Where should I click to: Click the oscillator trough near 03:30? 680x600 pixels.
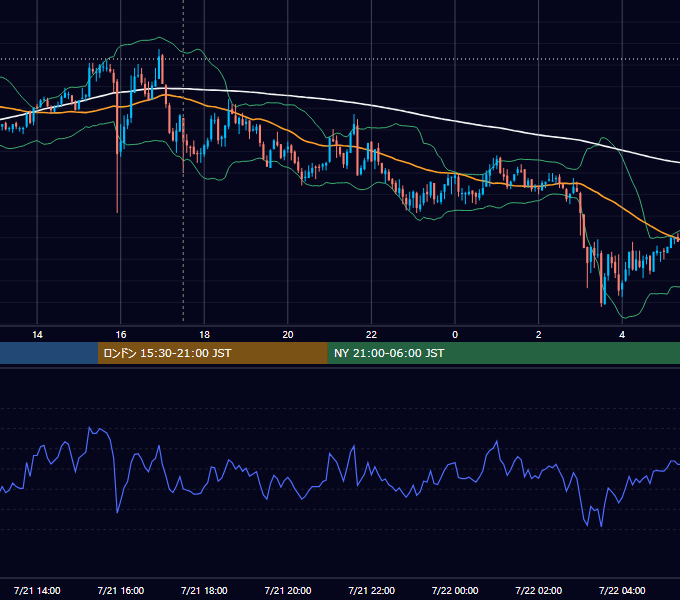pyautogui.click(x=601, y=526)
